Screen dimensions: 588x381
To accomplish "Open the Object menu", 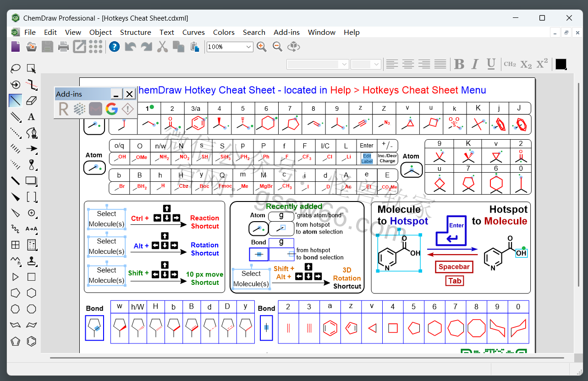I will coord(100,32).
